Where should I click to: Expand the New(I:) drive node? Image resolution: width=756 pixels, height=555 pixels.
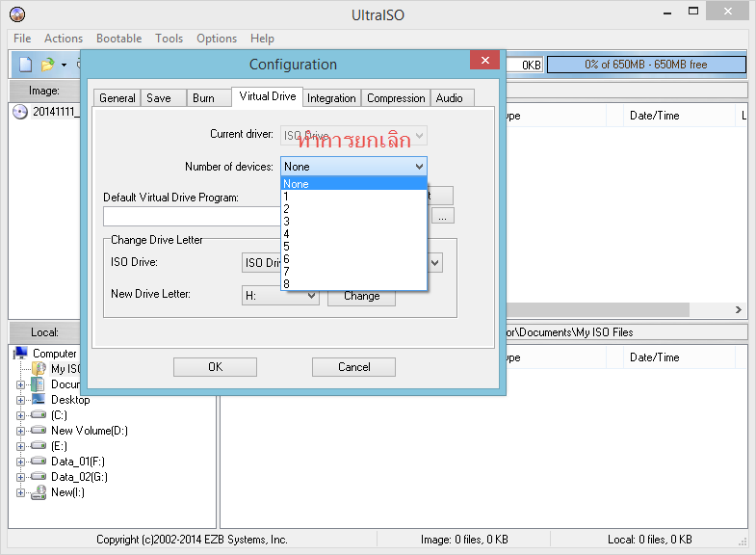click(20, 492)
